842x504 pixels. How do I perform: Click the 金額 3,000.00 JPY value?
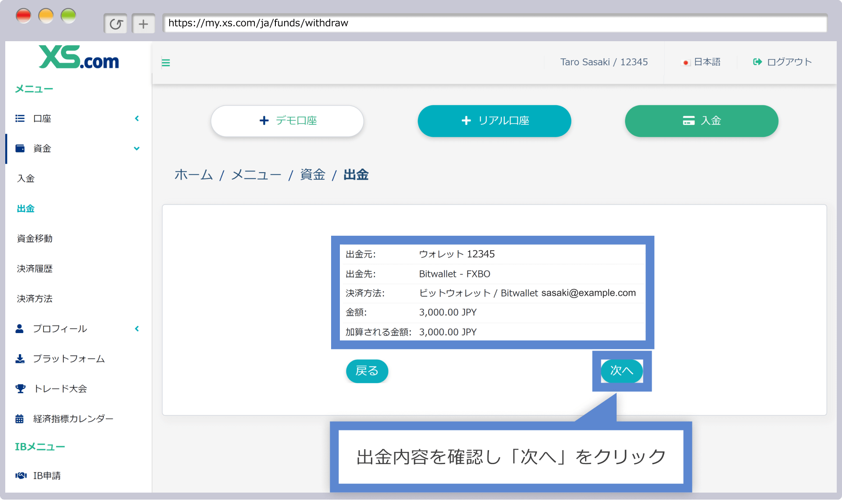tap(448, 312)
